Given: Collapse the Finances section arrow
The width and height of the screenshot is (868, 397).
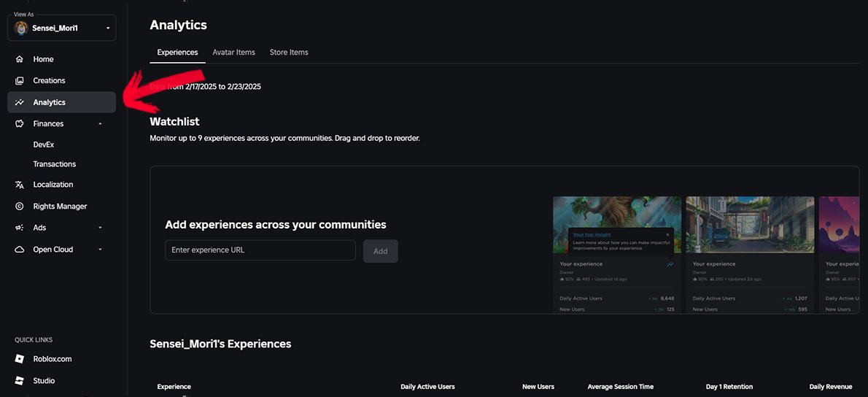Looking at the screenshot, I should click(x=100, y=124).
